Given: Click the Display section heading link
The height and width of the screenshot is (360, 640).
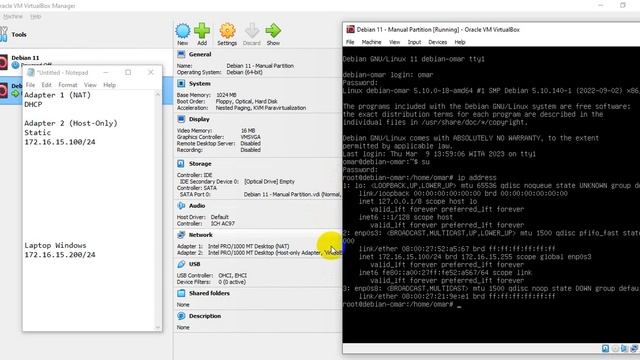Looking at the screenshot, I should pos(199,119).
